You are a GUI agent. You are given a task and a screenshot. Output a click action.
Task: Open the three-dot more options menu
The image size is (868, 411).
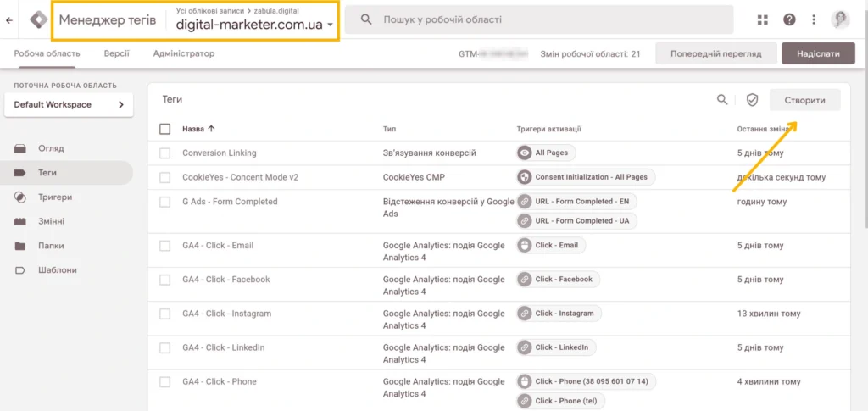pyautogui.click(x=814, y=19)
